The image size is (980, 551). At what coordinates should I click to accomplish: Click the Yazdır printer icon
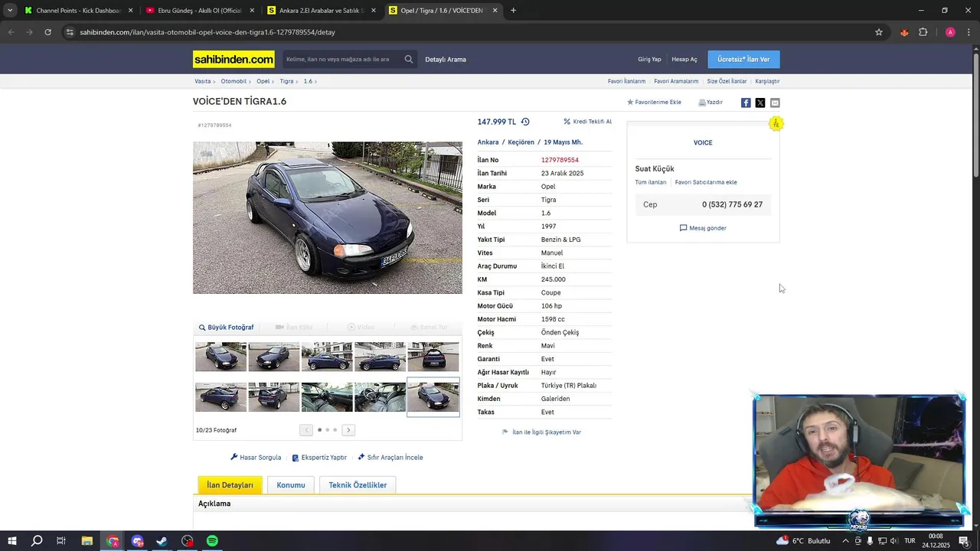tap(702, 103)
